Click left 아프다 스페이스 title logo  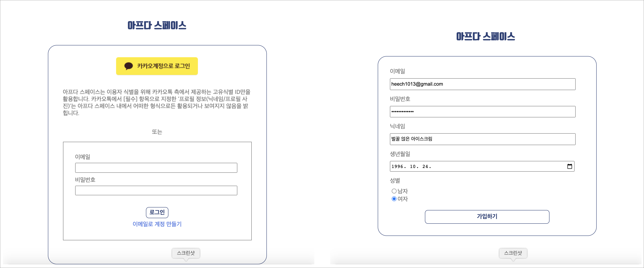click(157, 25)
